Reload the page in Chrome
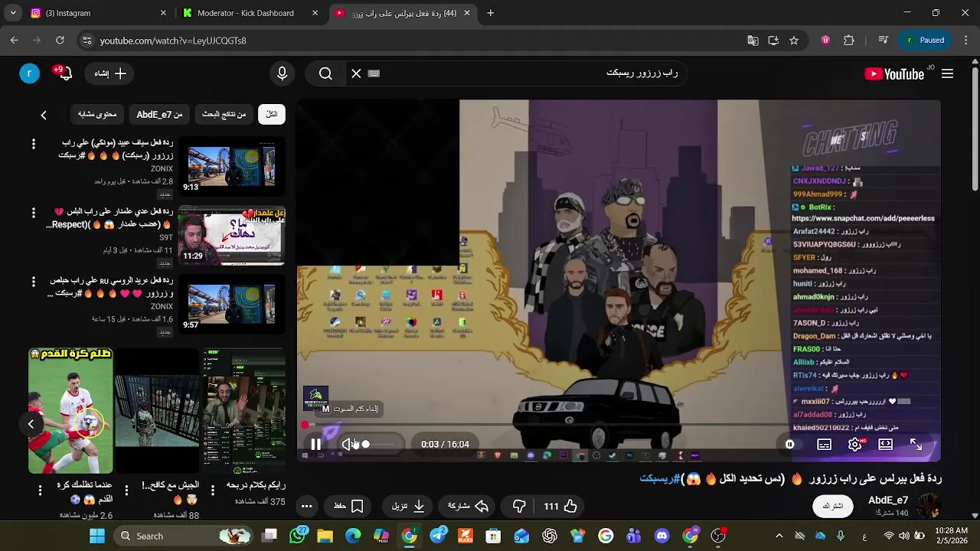980x551 pixels. (60, 41)
